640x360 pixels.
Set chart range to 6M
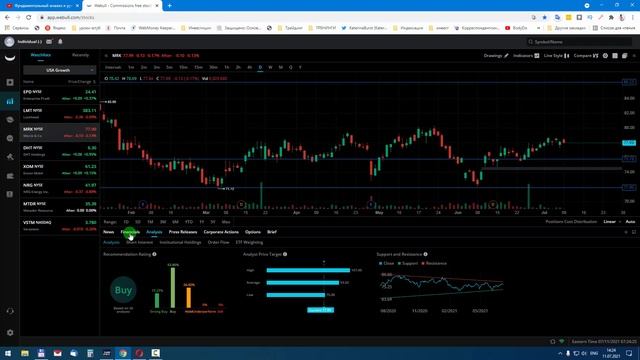coord(176,222)
